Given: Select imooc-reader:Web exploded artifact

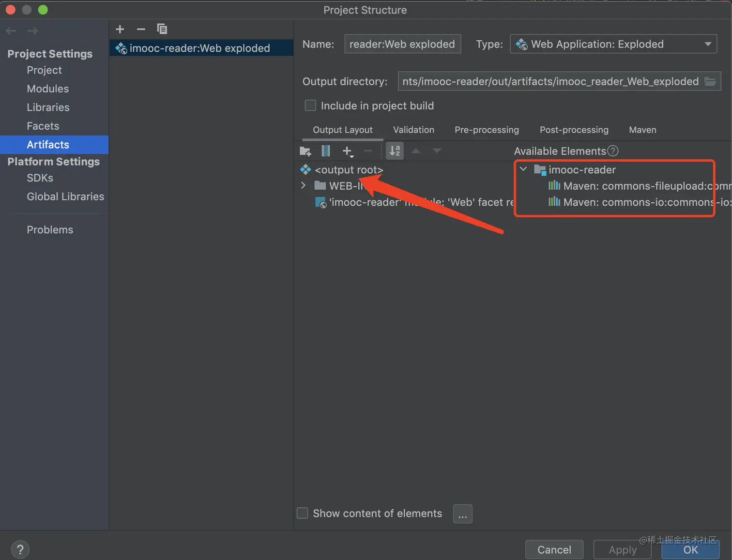Looking at the screenshot, I should [x=201, y=48].
